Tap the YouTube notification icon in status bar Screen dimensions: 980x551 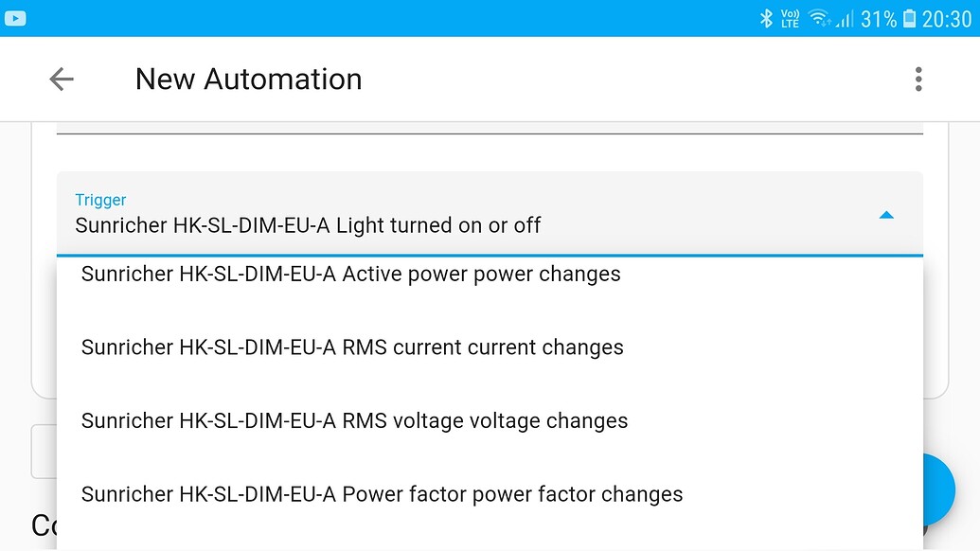pyautogui.click(x=15, y=17)
